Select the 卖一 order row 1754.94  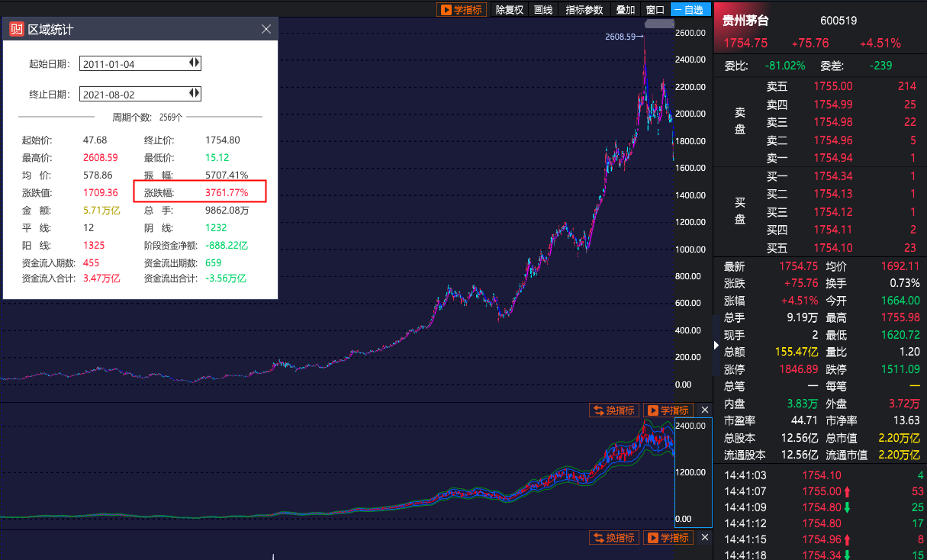click(842, 158)
